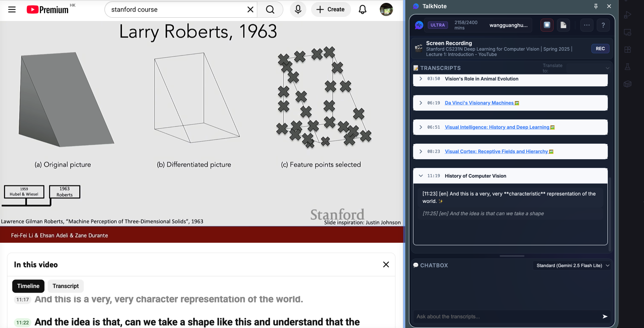Stop the screen recording in TalkNote

point(547,25)
